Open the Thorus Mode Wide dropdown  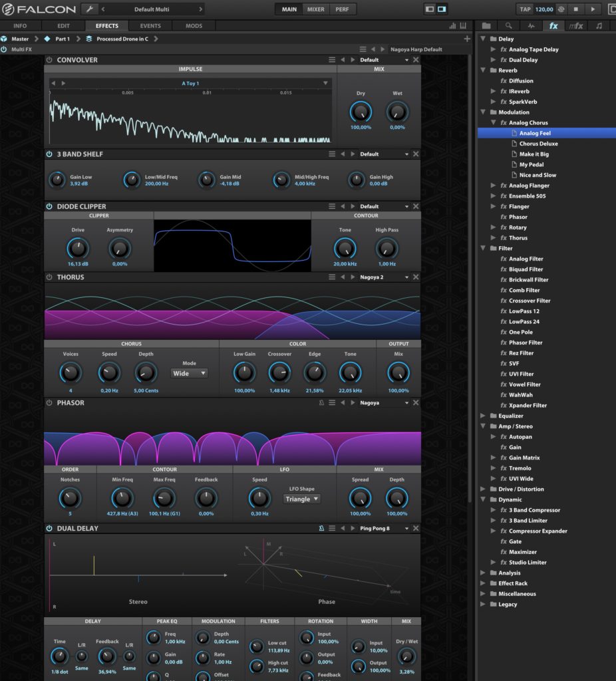point(189,373)
